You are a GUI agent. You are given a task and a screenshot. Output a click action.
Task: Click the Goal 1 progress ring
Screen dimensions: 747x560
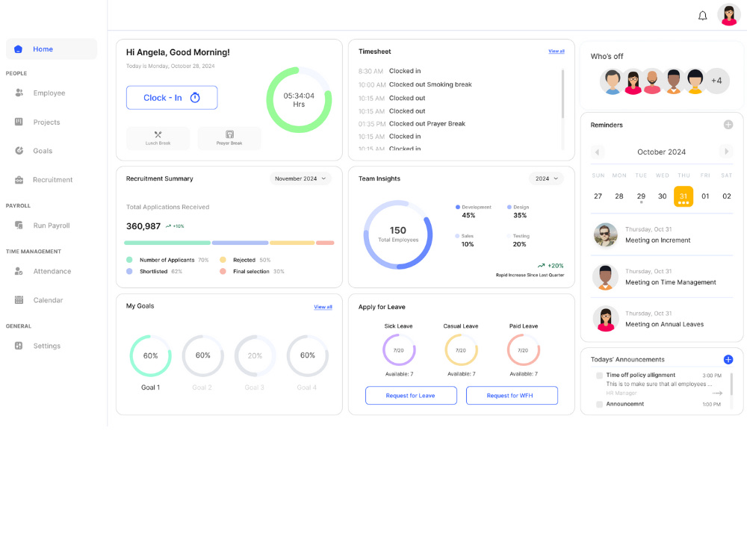151,355
